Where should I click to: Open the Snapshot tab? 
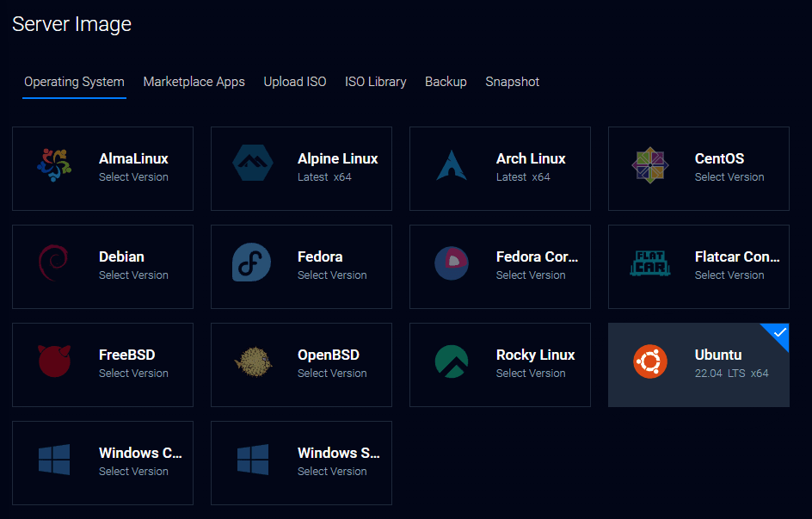click(512, 82)
